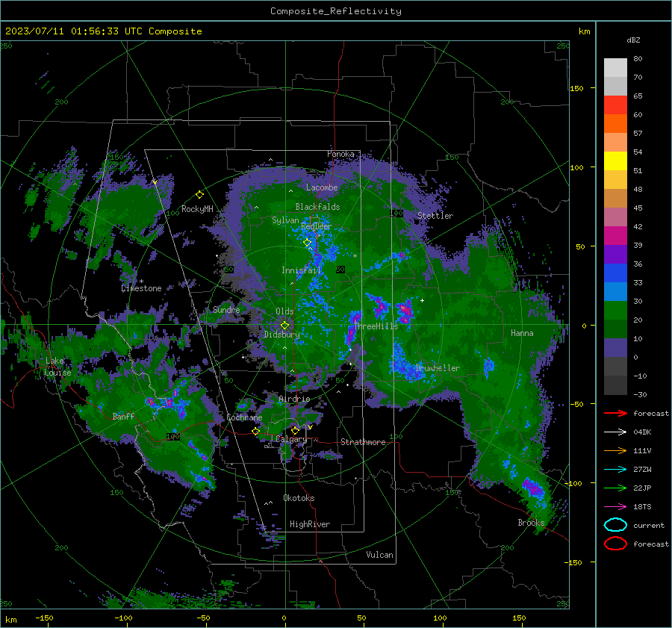Click the Brooks town label
Image resolution: width=672 pixels, height=628 pixels.
coord(531,523)
